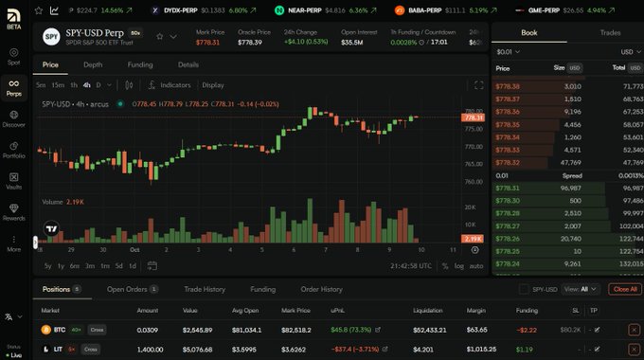Open the market selector chevron beside SPY-USD

coord(173,37)
